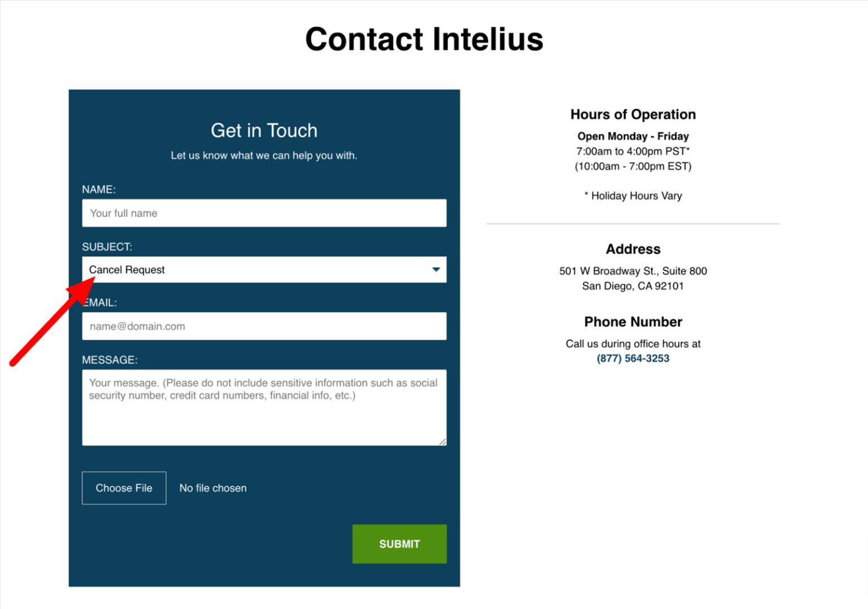Click the Hours of Operation heading

(633, 114)
